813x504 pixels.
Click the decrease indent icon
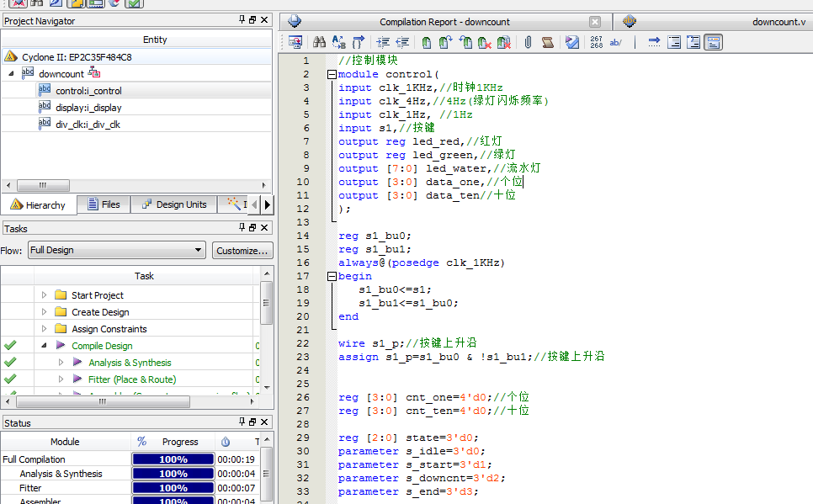point(402,42)
